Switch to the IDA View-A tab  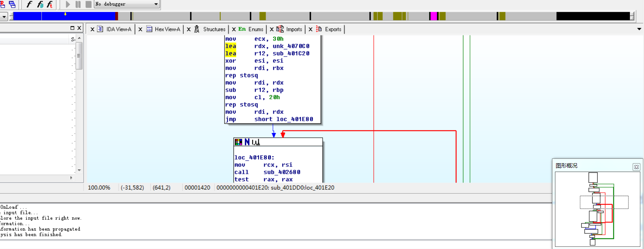click(119, 29)
